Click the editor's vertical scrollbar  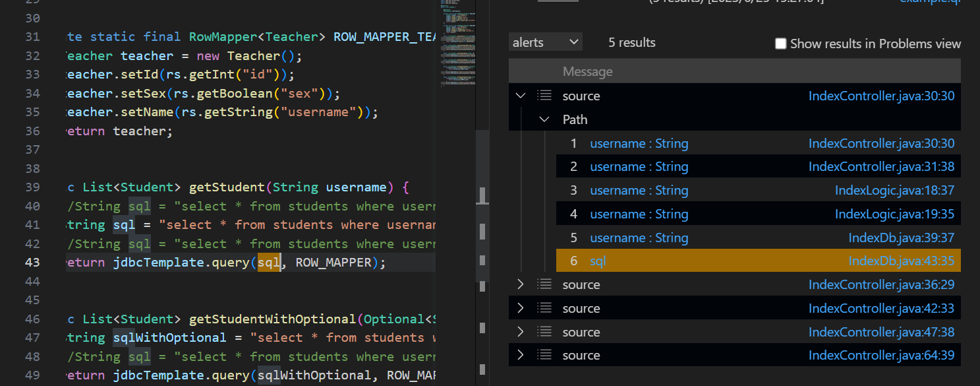[x=482, y=198]
